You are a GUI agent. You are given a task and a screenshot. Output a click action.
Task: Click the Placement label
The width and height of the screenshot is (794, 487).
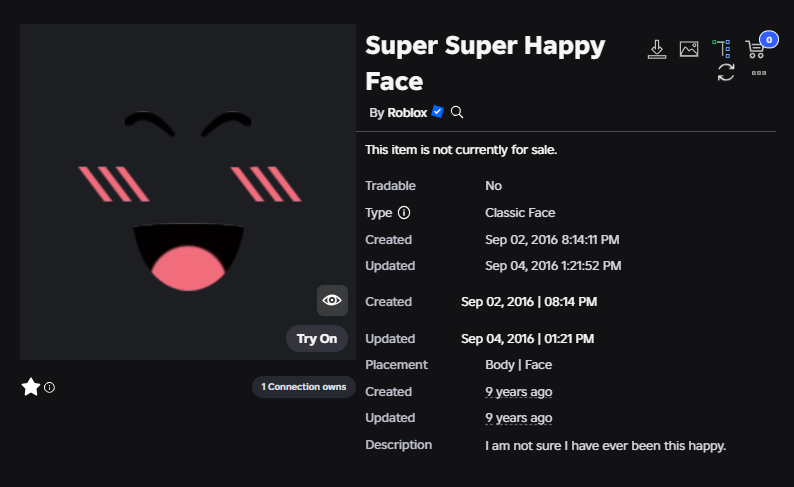[396, 365]
